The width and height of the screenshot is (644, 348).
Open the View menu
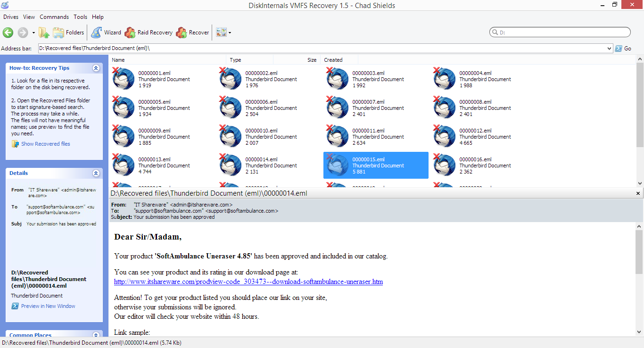(29, 17)
